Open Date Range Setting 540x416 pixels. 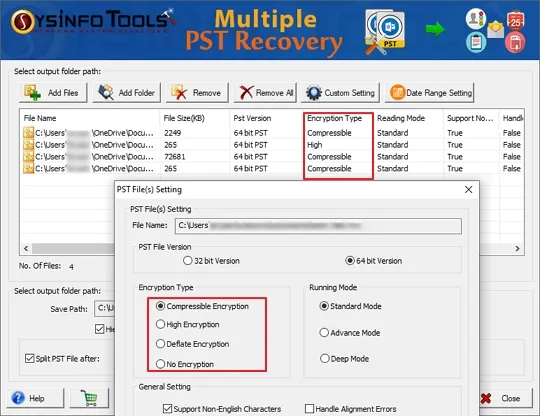coord(429,93)
